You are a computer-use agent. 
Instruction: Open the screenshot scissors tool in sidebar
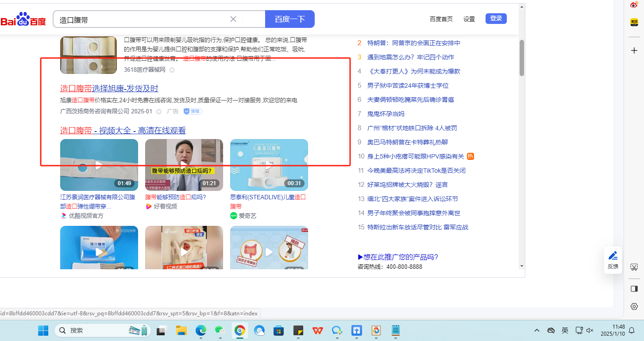pyautogui.click(x=634, y=267)
